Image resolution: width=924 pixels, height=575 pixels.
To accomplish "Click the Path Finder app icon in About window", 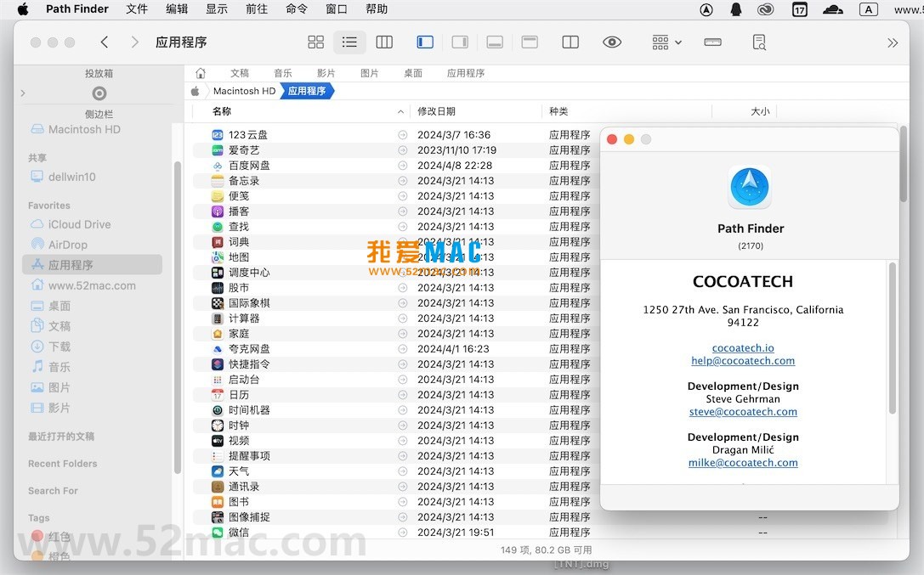I will 750,188.
